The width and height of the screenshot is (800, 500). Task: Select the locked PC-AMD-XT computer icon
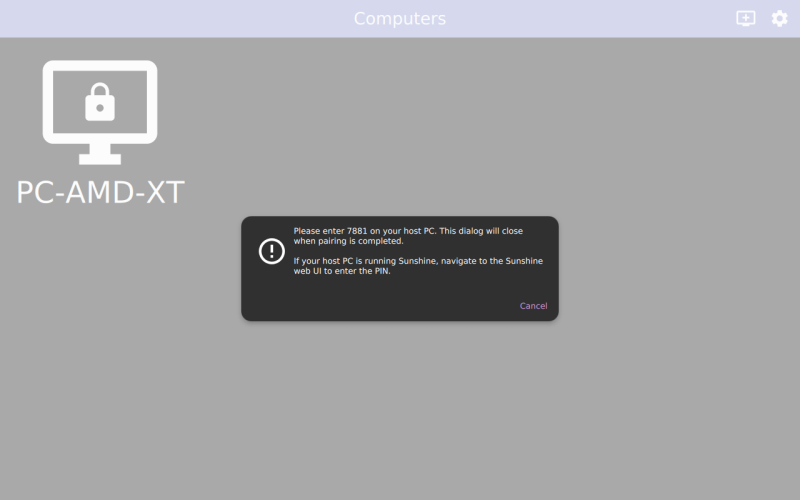tap(100, 112)
